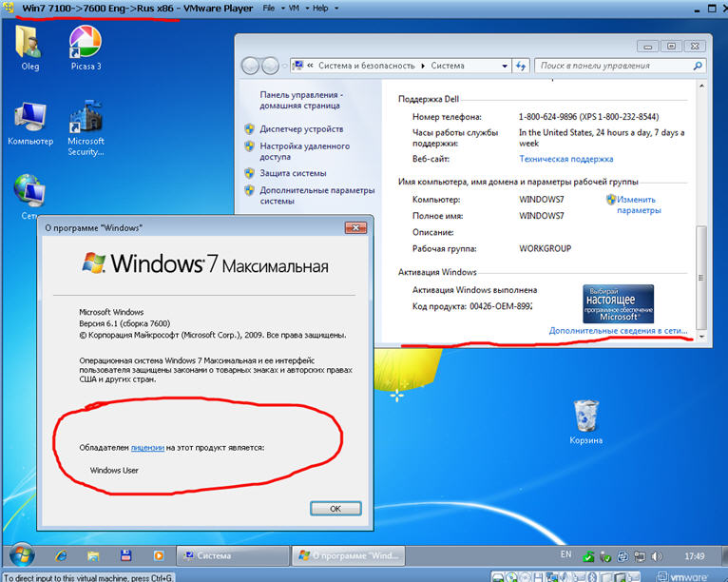Click the product code 00426-OEM text
This screenshot has width=728, height=582.
501,306
